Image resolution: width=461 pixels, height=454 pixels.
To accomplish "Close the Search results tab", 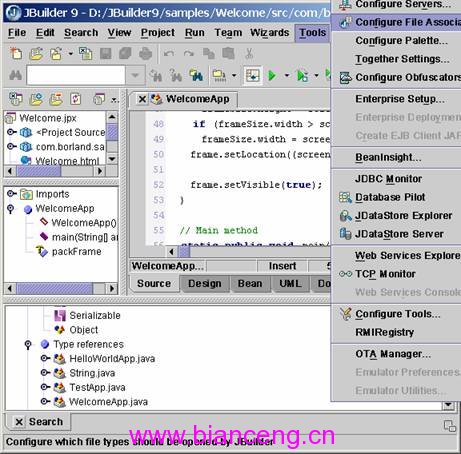I will [x=19, y=422].
